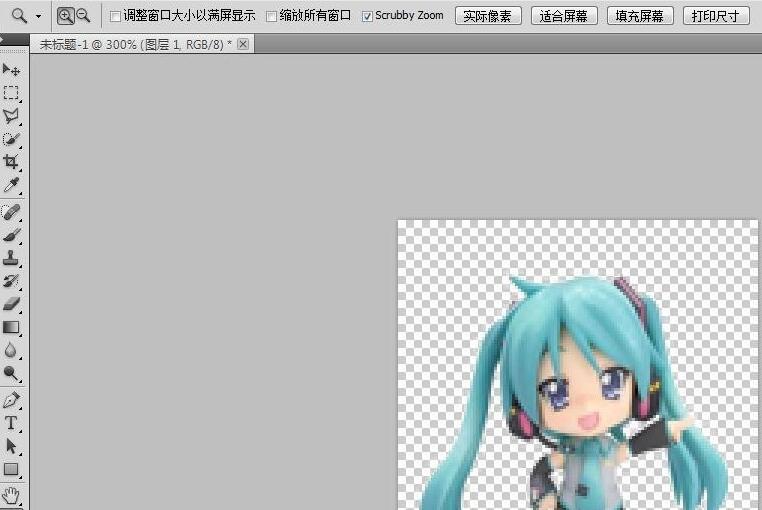Select the Dodge tool
Image resolution: width=762 pixels, height=510 pixels.
[x=11, y=373]
